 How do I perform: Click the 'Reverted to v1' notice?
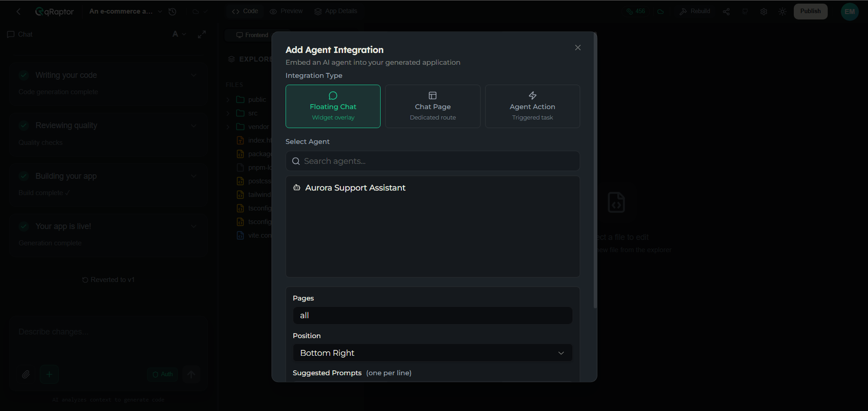pos(109,280)
